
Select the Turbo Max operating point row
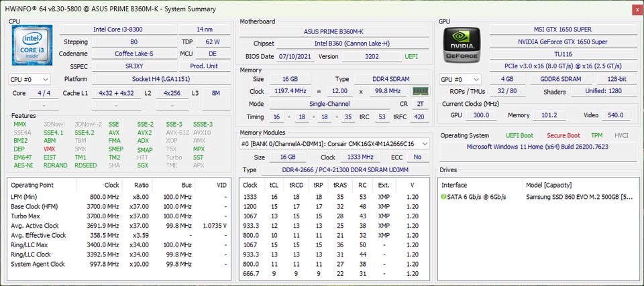(114, 216)
